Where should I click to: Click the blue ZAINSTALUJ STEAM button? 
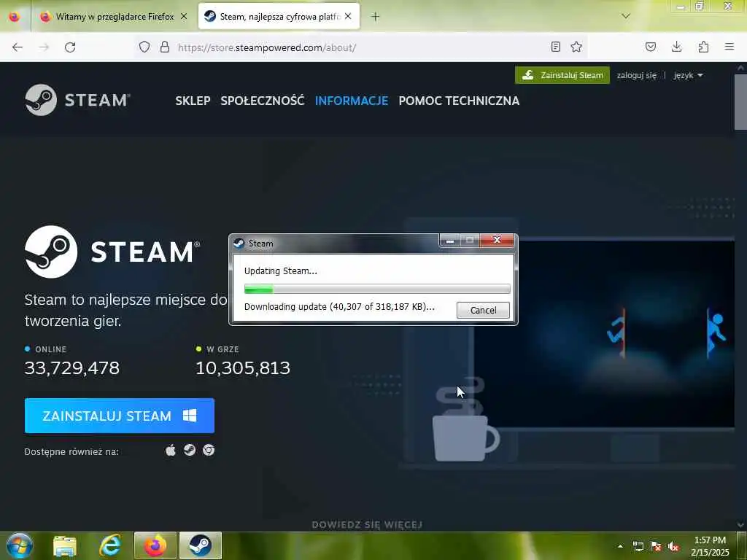(120, 416)
